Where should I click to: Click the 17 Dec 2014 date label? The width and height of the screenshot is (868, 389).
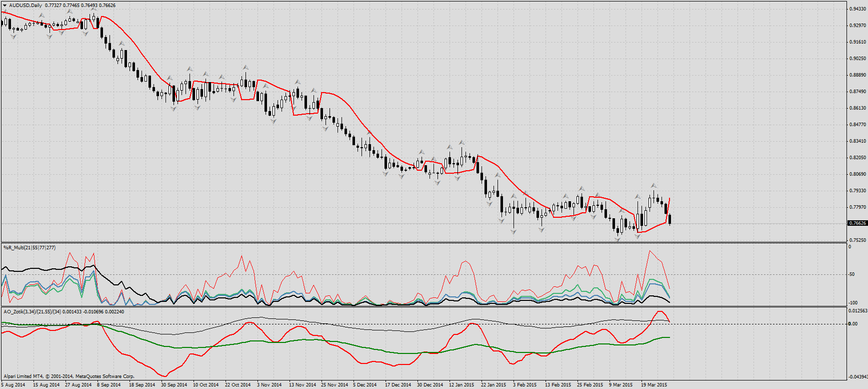[x=398, y=385]
